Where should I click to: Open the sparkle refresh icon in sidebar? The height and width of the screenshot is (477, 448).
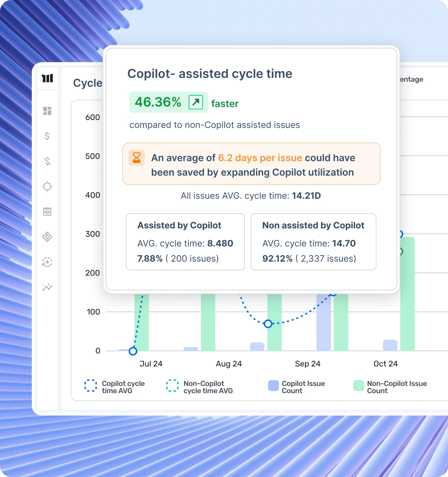47,262
